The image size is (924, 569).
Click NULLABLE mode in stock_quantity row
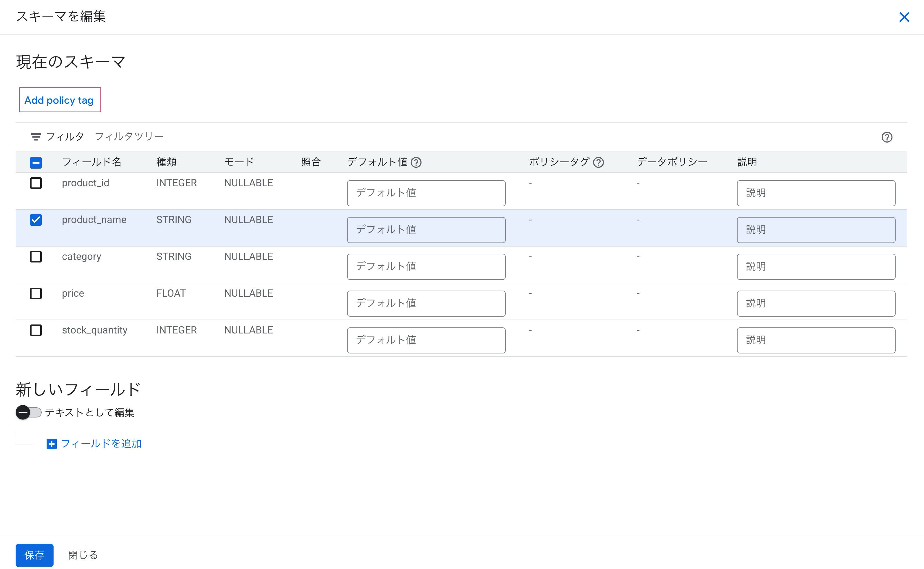point(248,330)
